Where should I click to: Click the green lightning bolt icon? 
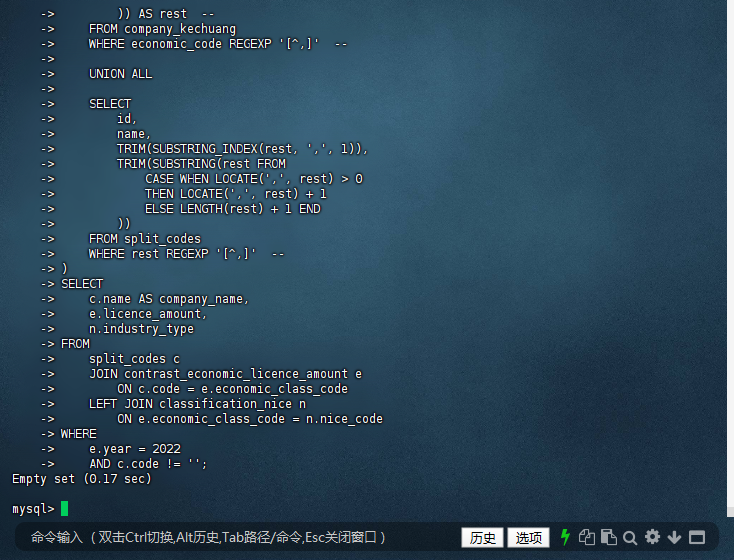pyautogui.click(x=565, y=537)
